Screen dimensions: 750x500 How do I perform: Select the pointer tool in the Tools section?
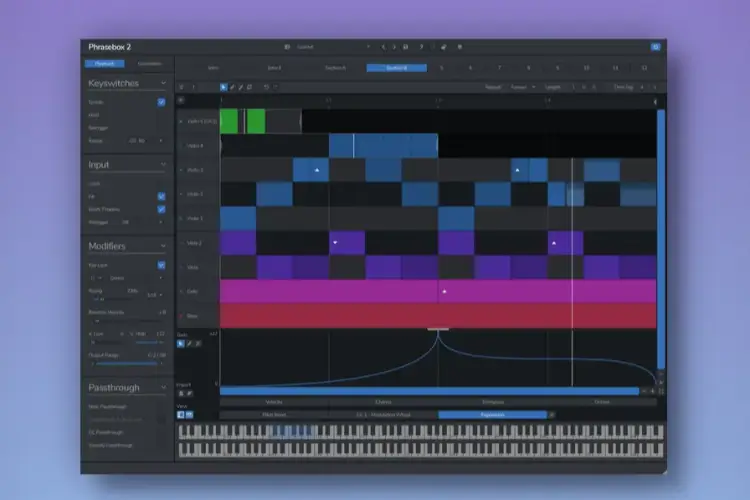click(181, 343)
